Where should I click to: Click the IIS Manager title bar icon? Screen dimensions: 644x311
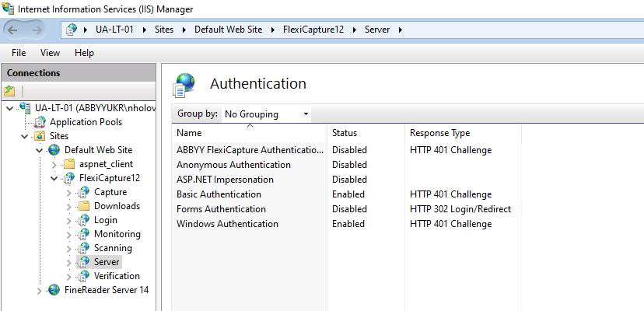pyautogui.click(x=8, y=9)
